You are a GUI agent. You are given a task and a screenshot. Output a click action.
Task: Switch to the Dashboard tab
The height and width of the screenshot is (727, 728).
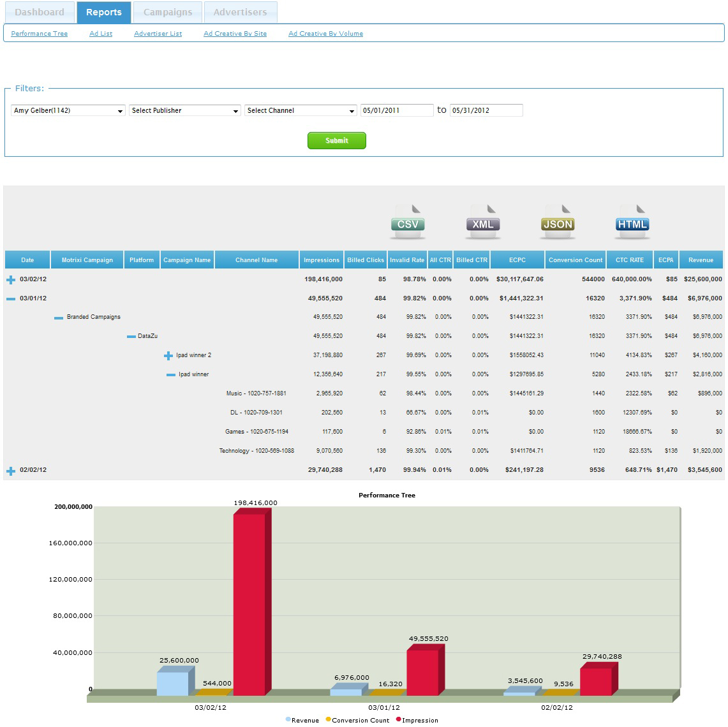[x=40, y=12]
